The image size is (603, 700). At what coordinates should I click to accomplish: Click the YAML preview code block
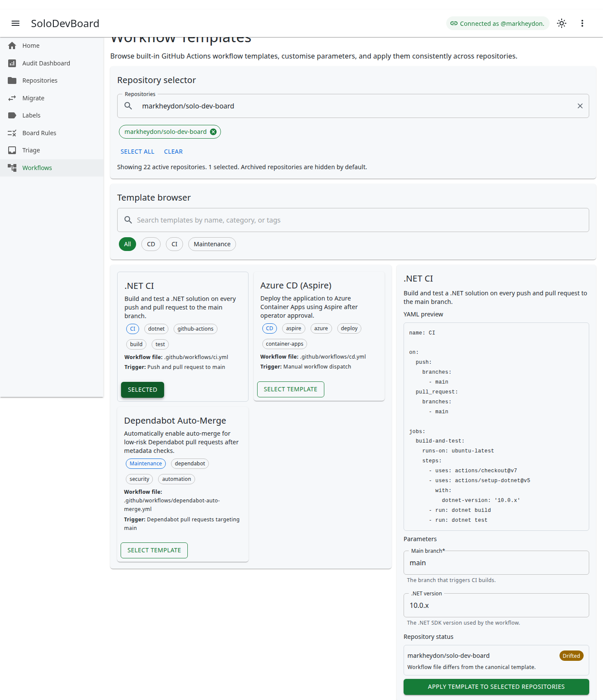(x=496, y=427)
